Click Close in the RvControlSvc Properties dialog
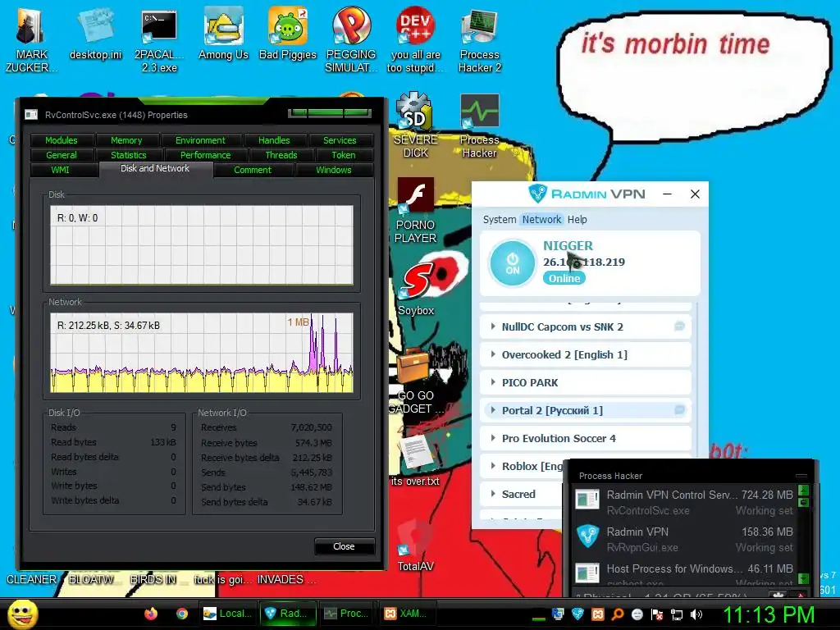The width and height of the screenshot is (840, 630). point(344,546)
